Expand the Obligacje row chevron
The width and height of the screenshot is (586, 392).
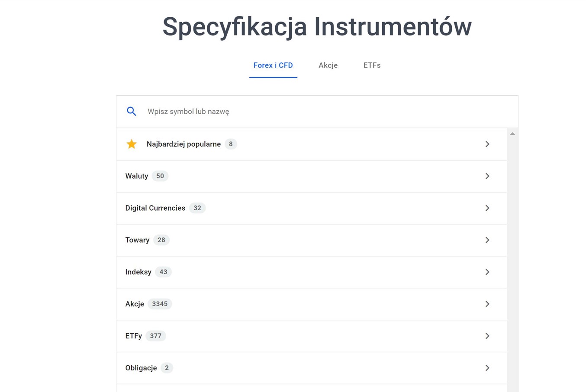point(487,368)
